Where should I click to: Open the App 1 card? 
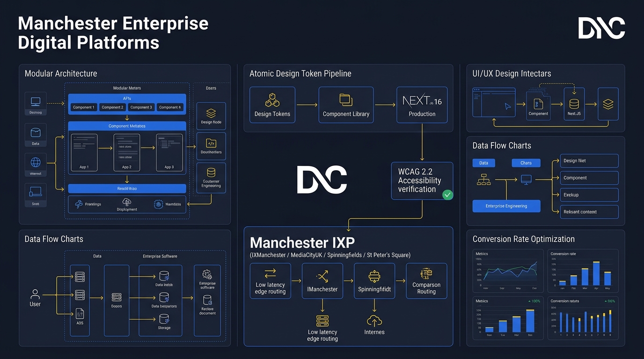pos(84,152)
